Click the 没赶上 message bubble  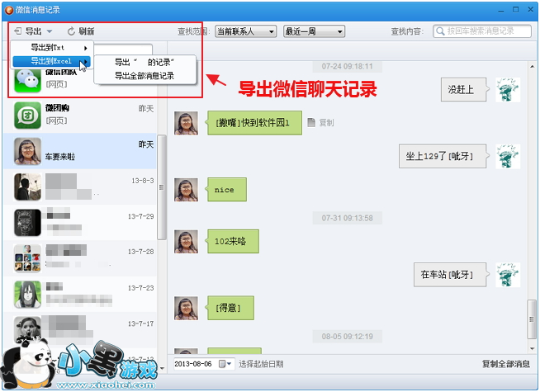click(463, 90)
